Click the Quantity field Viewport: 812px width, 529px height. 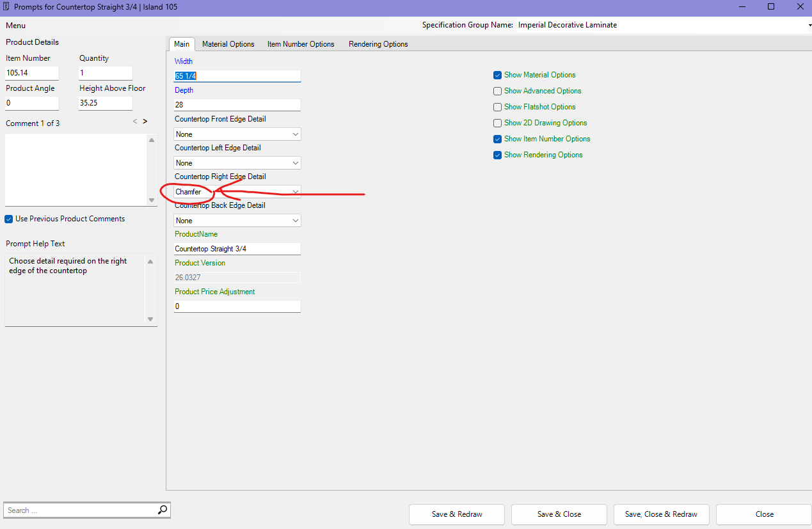(106, 73)
